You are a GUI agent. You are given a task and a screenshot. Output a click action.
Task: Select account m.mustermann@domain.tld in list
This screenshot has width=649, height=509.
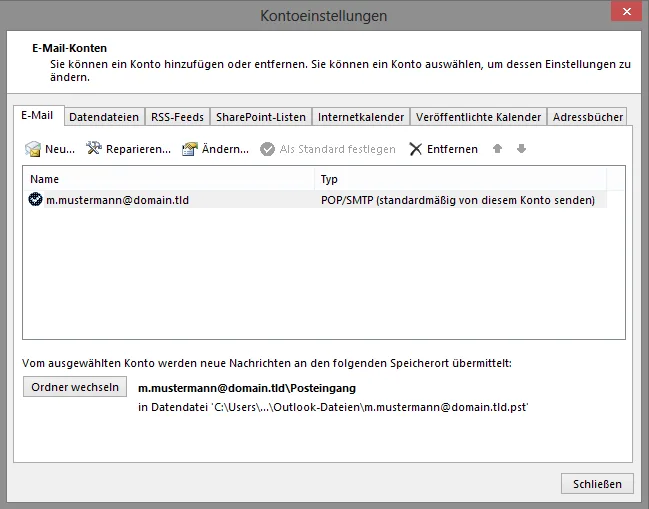(117, 200)
